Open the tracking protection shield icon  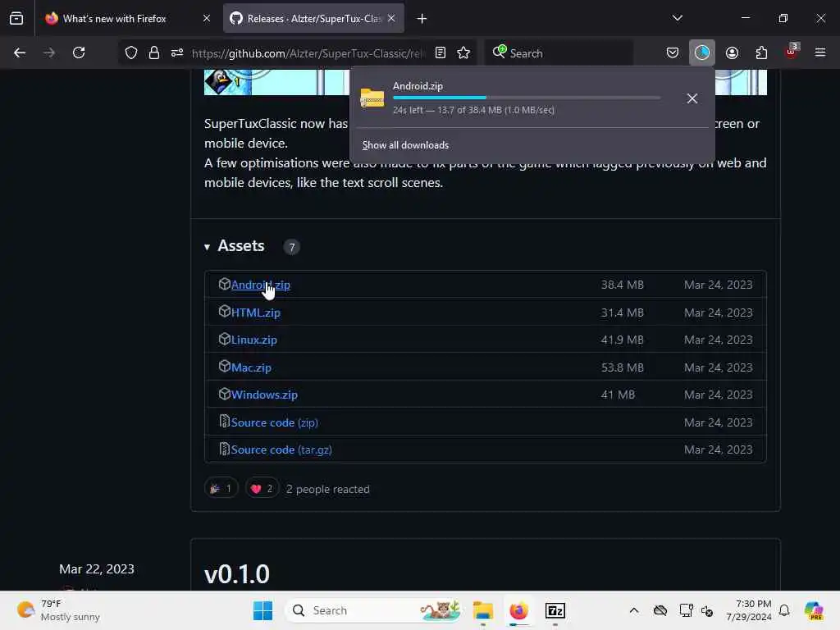[x=131, y=52]
